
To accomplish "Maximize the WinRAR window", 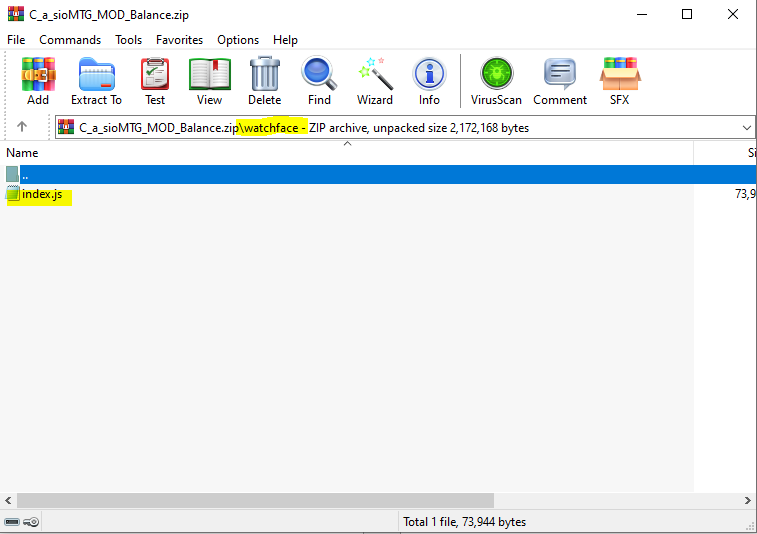I will [x=687, y=14].
